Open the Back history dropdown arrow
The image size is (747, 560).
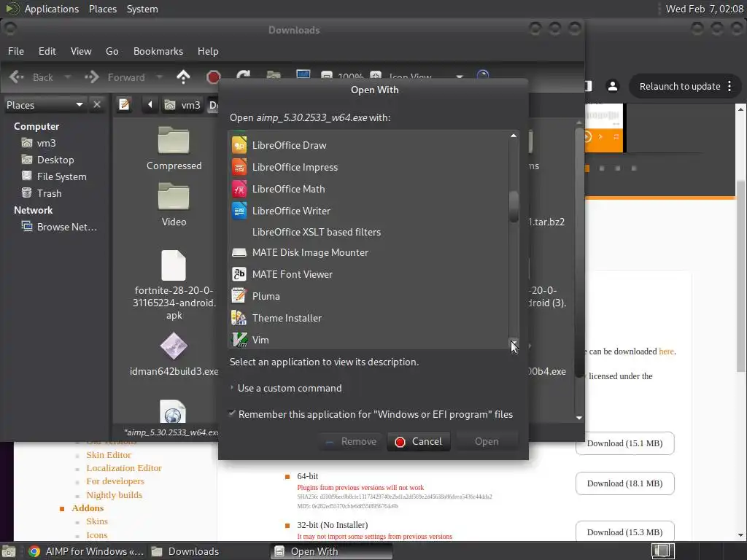point(68,77)
